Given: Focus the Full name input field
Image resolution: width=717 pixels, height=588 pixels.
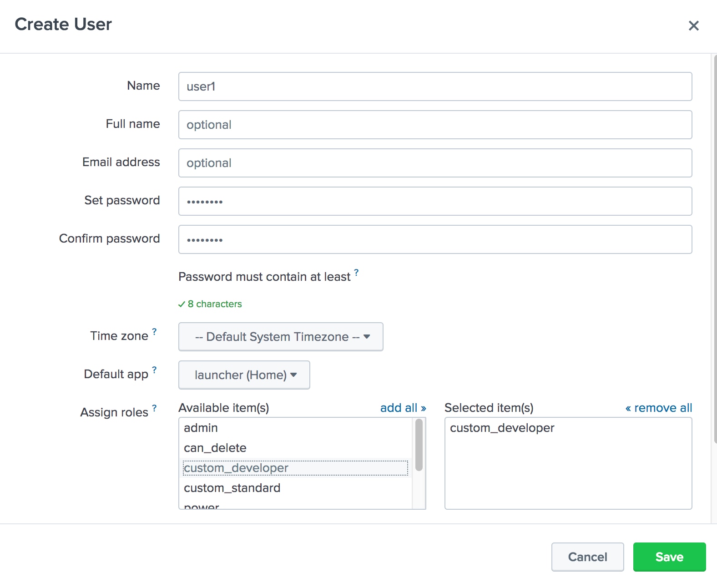Looking at the screenshot, I should coord(435,125).
